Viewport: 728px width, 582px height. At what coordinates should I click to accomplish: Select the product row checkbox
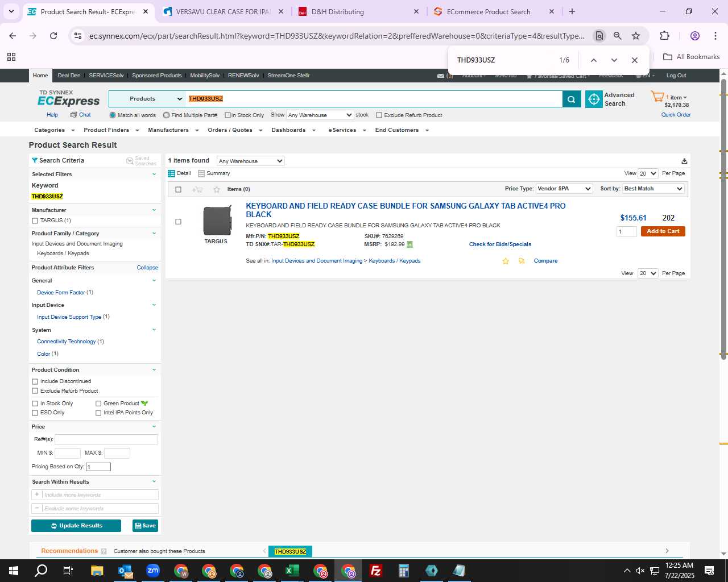click(x=178, y=222)
